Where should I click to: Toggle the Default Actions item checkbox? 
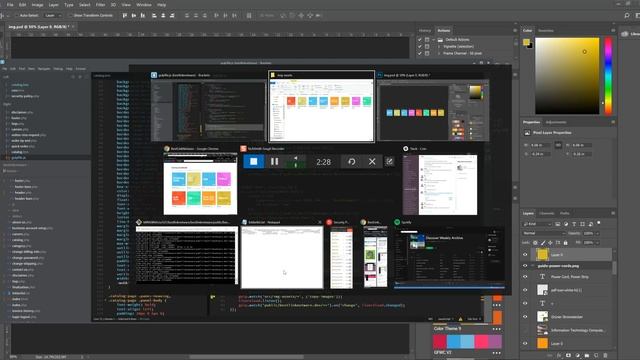click(x=420, y=40)
